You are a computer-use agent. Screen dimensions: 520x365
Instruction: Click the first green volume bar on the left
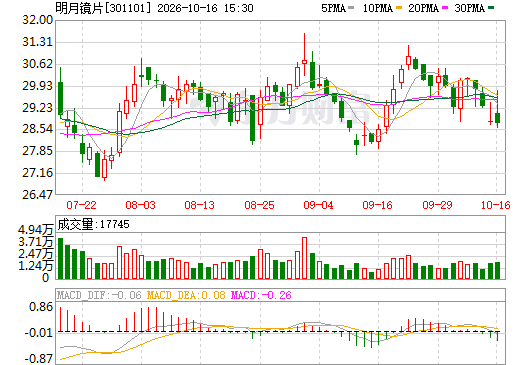tap(60, 258)
